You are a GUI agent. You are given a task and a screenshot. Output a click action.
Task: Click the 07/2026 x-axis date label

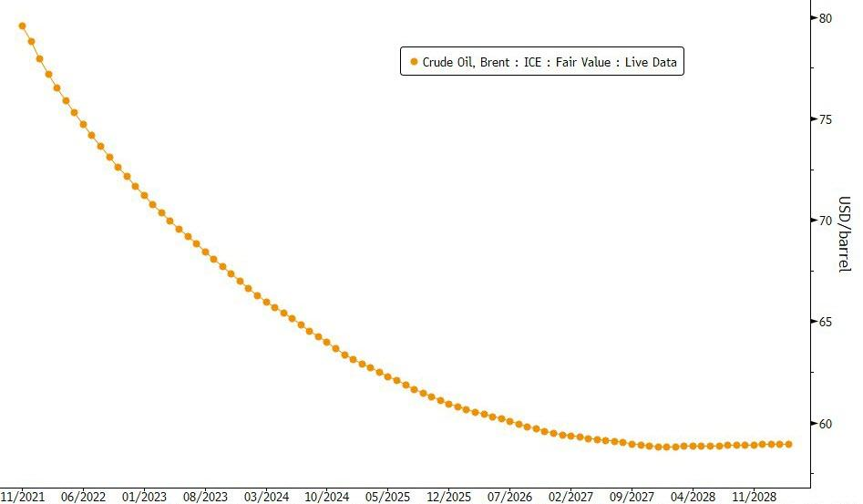click(509, 497)
